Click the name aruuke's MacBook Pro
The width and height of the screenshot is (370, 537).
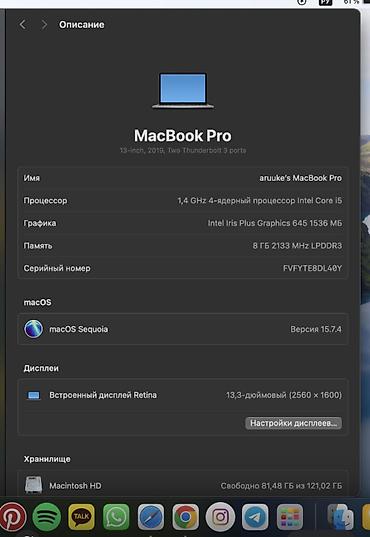[x=300, y=178]
